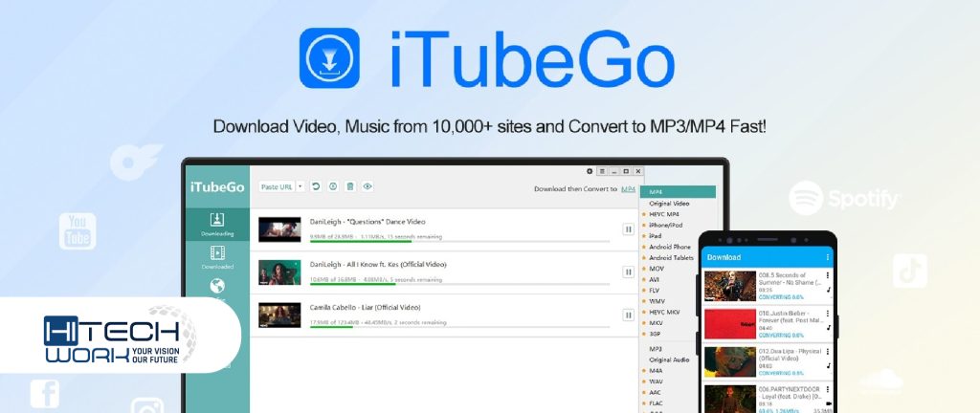Open the phone Download header overflow menu
The image size is (980, 413).
(828, 257)
